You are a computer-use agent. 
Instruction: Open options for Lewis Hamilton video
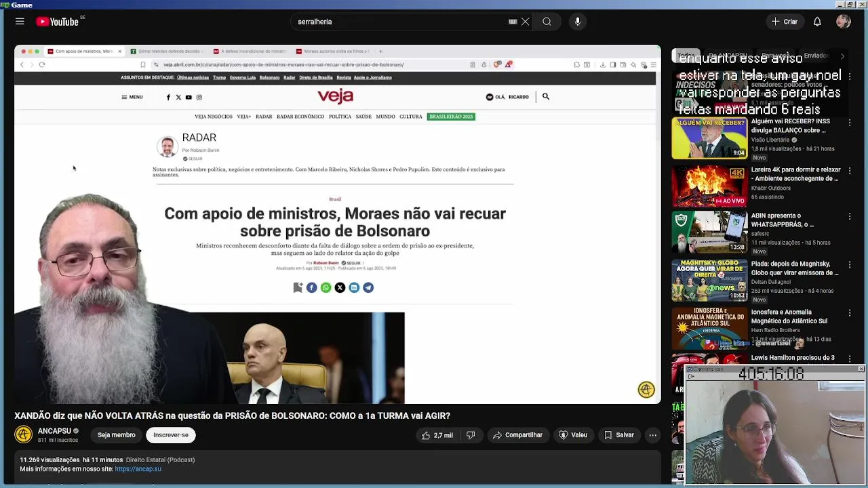(x=850, y=359)
